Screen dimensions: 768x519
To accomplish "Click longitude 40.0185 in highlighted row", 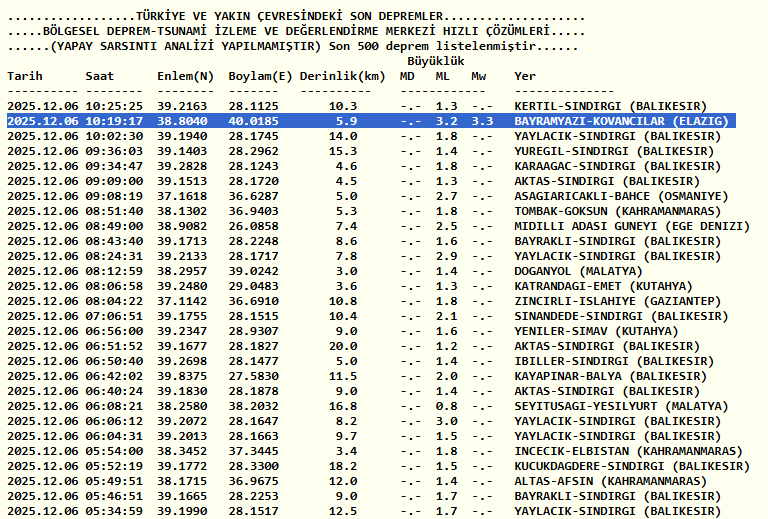I will [x=253, y=121].
